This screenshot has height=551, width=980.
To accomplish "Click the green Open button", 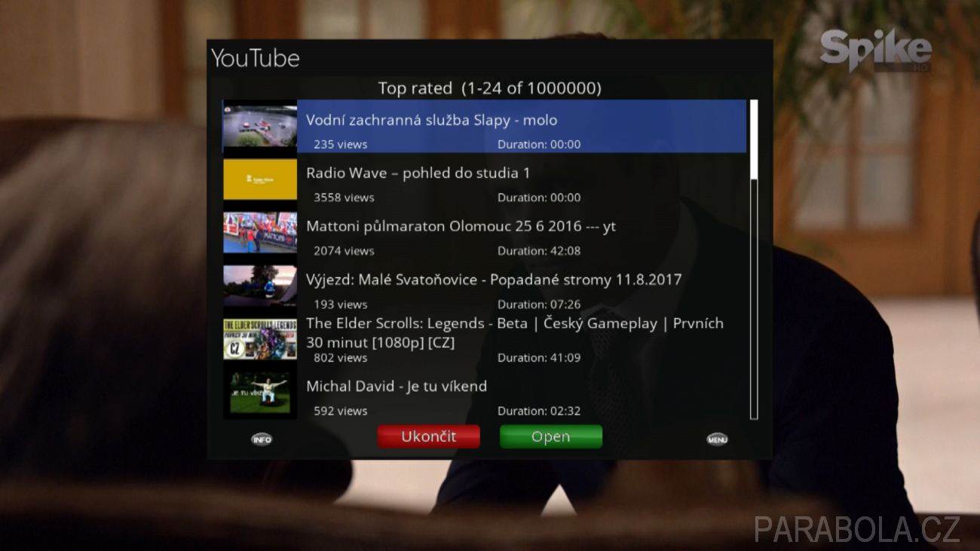I will [551, 436].
